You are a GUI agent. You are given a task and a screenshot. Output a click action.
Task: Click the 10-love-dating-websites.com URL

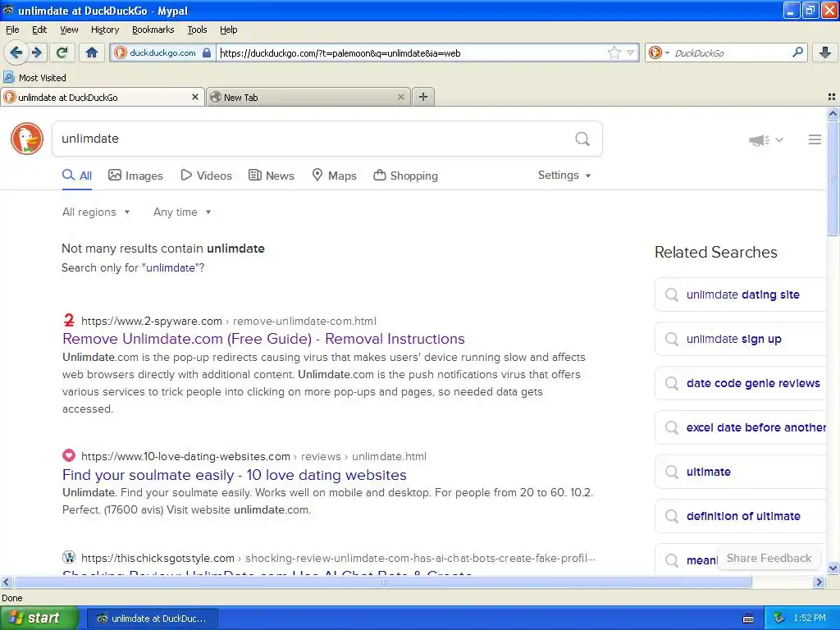click(254, 457)
